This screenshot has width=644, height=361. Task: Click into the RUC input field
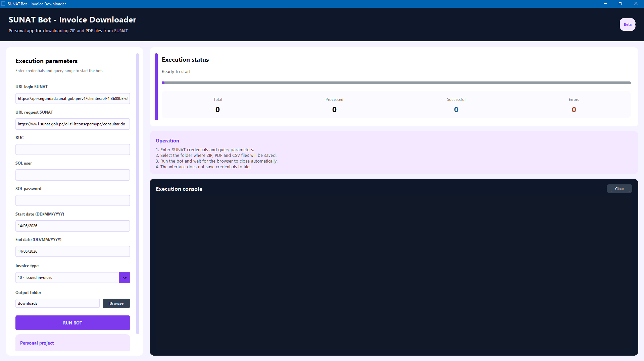tap(72, 149)
